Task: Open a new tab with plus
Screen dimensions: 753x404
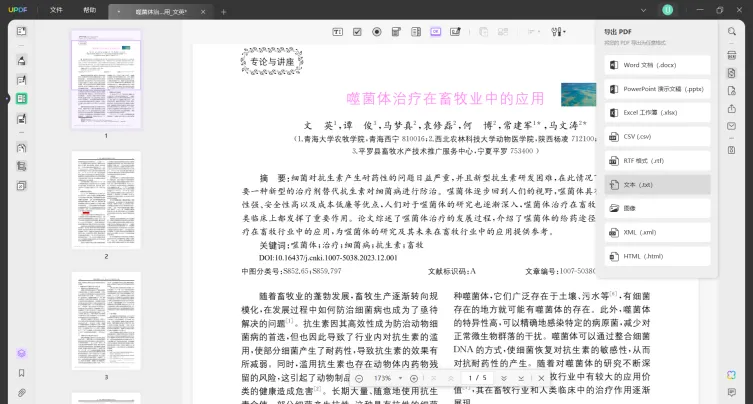Action: [x=223, y=12]
